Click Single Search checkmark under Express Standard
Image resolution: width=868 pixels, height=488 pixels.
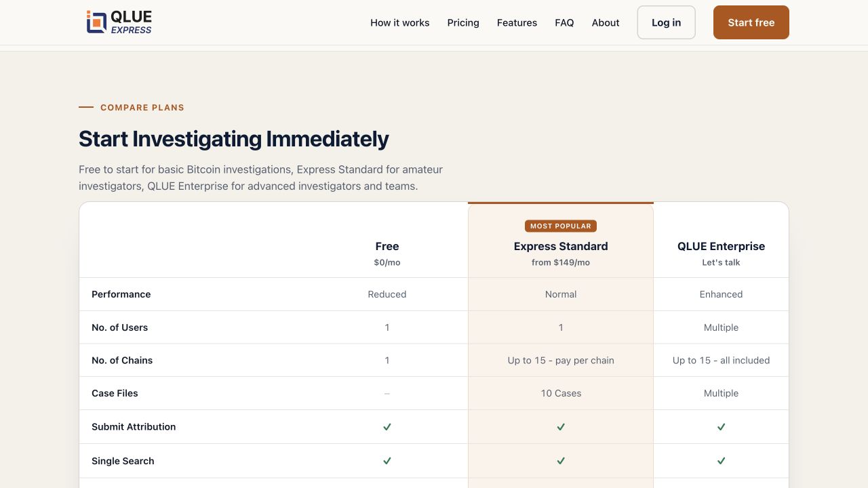[561, 461]
